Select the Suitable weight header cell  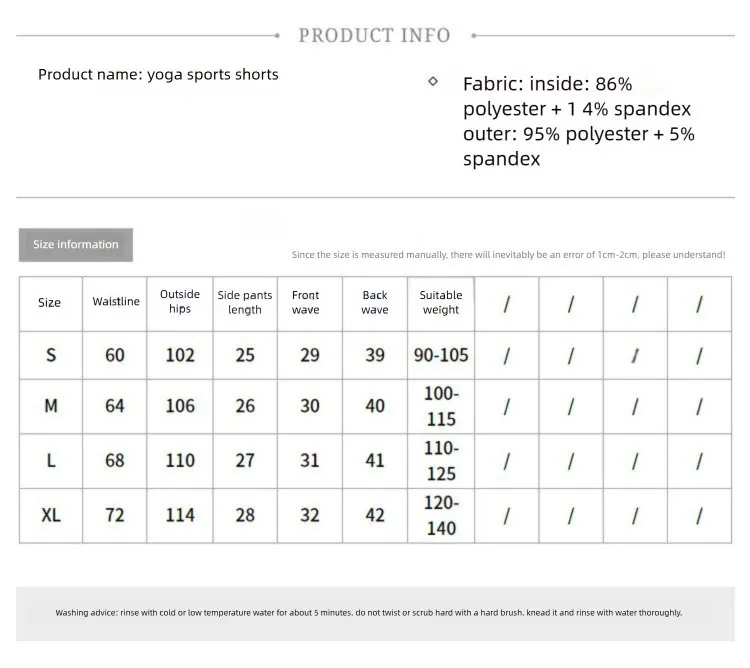(441, 302)
